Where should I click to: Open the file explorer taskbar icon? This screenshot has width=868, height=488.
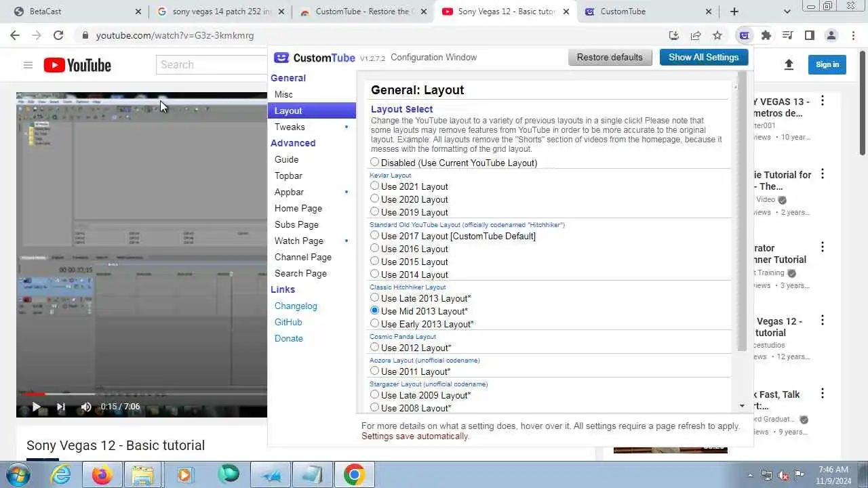[144, 475]
